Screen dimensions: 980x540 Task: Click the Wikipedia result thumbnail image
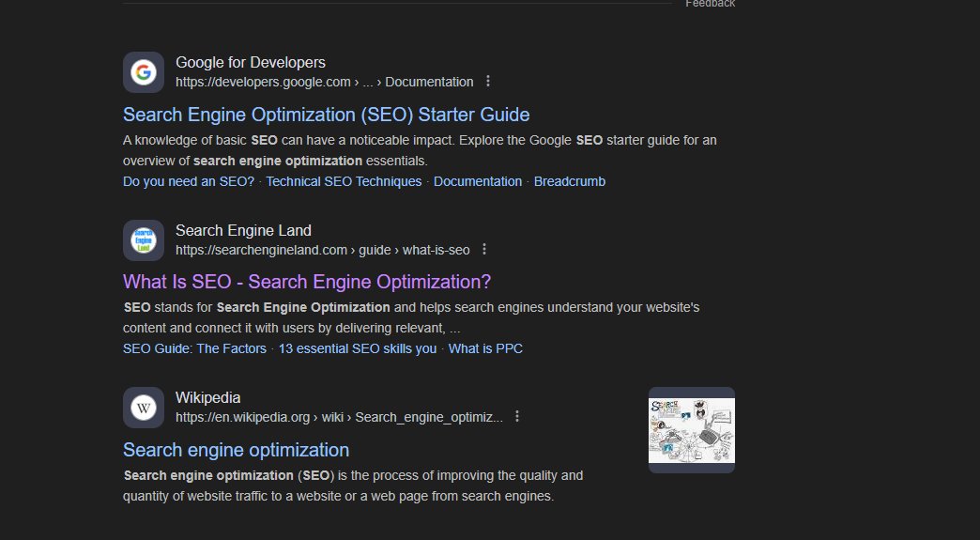692,430
